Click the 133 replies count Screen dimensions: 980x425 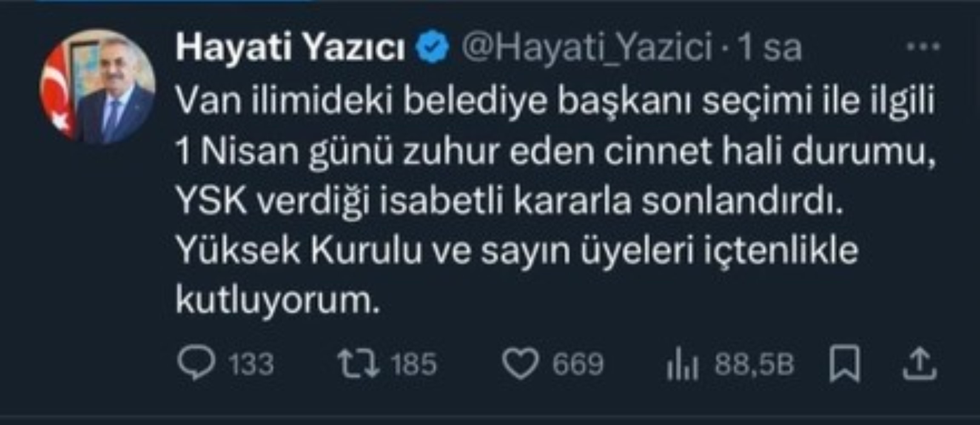tap(251, 364)
